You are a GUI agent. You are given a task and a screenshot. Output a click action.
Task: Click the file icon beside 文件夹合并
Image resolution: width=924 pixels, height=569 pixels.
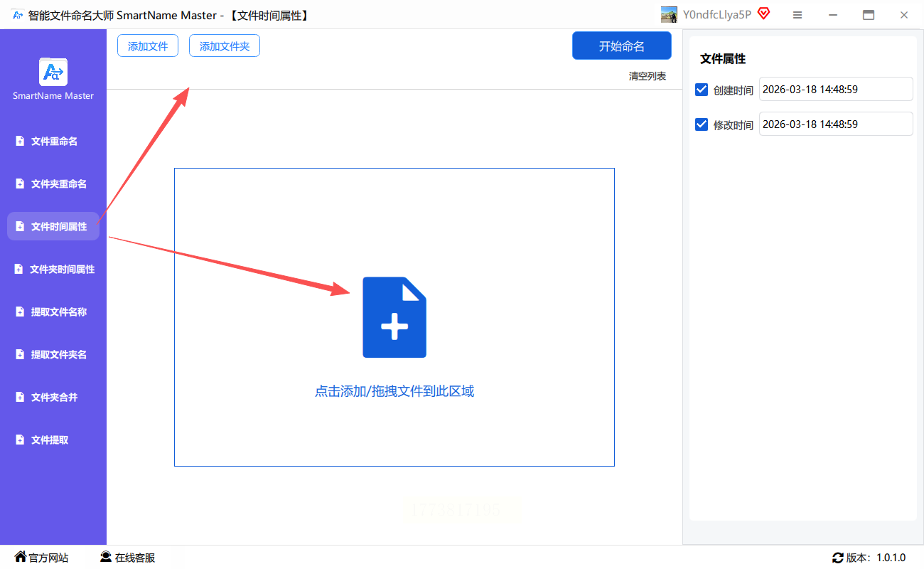click(20, 397)
